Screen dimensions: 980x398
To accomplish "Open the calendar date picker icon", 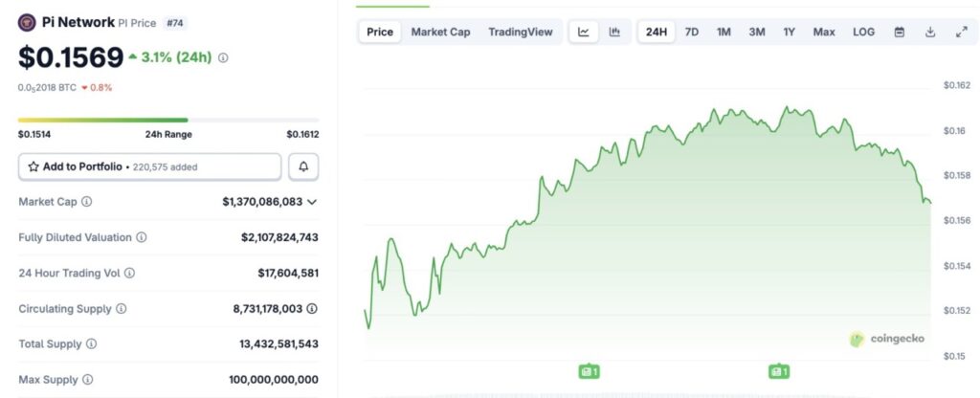I will click(x=899, y=32).
